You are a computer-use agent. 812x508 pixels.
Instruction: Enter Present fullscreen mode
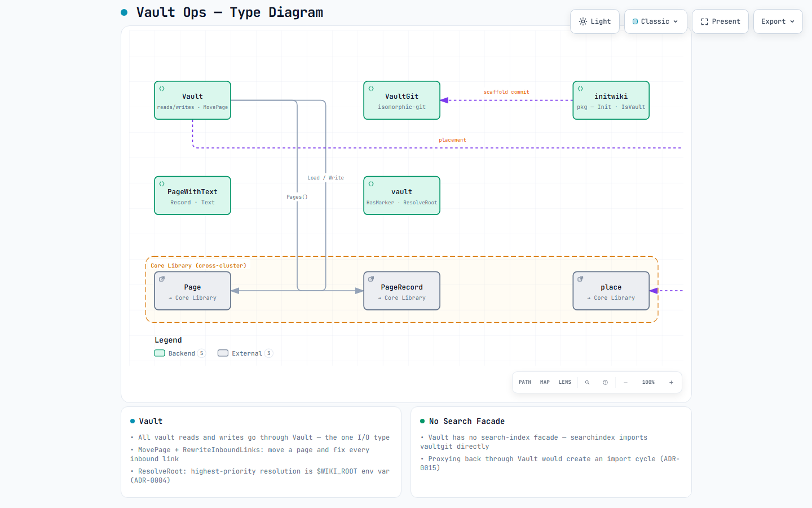[x=720, y=21]
